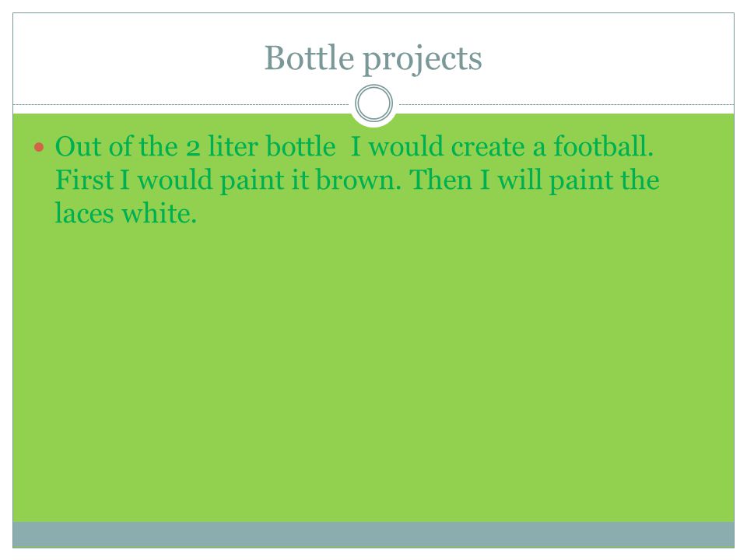Click the word 'bottle' in the body text

click(x=300, y=145)
